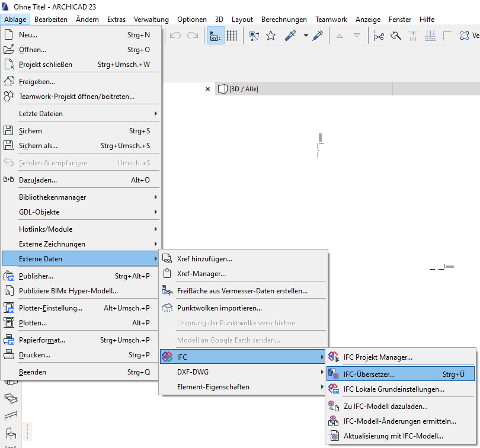Open the Optionen menu
Viewport: 480px width, 448px height.
(x=192, y=20)
